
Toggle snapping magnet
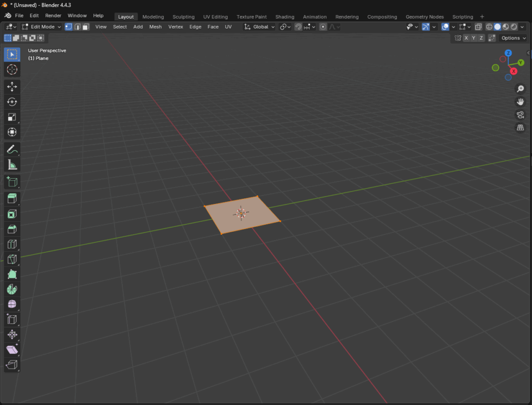(x=298, y=27)
